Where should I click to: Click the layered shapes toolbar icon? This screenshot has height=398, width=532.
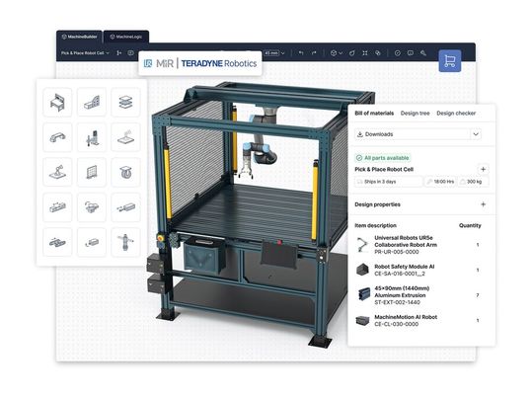(378, 53)
